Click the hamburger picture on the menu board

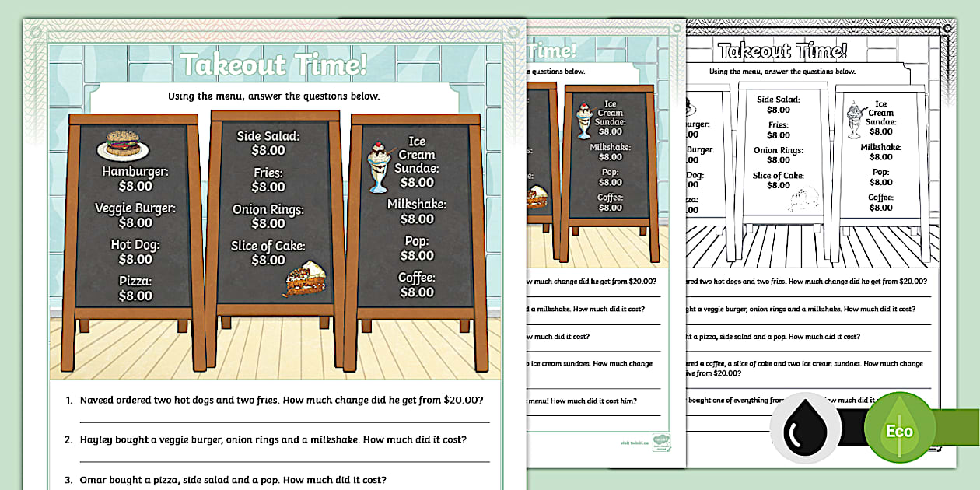123,145
